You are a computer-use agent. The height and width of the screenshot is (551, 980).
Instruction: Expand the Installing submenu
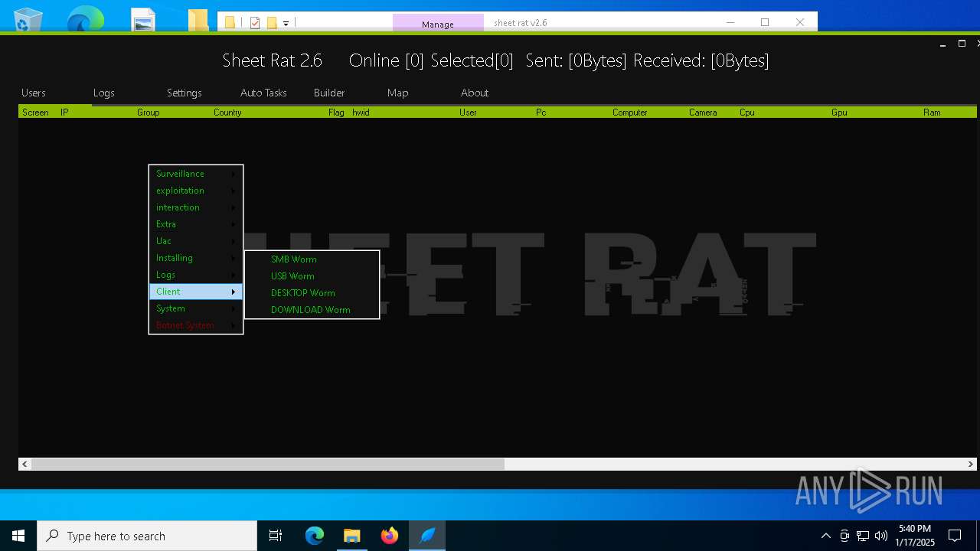point(196,258)
